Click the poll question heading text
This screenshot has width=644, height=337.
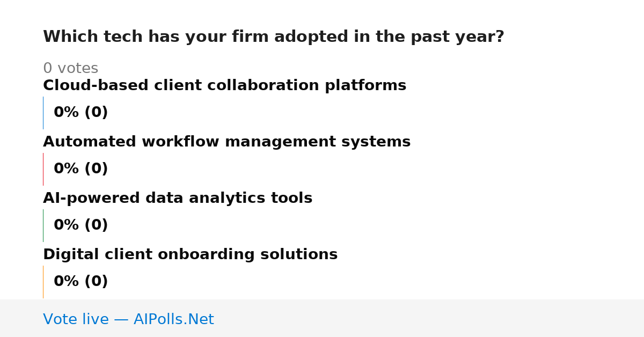(x=274, y=37)
